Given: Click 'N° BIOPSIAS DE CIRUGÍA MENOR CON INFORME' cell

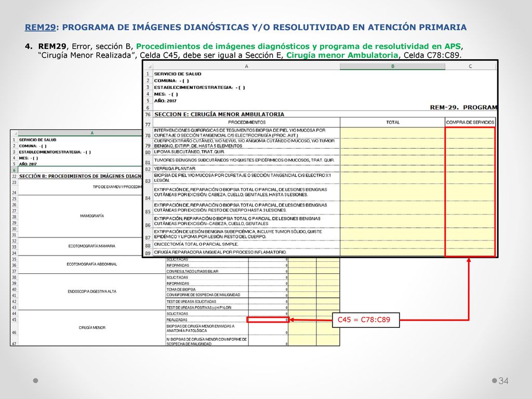Looking at the screenshot, I should coord(207,341).
